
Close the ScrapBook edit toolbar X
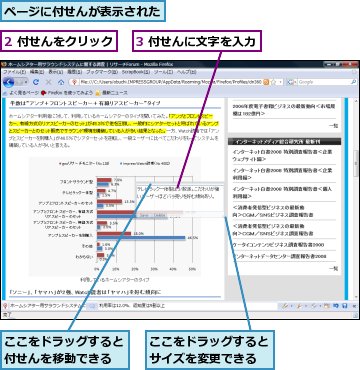click(x=353, y=306)
